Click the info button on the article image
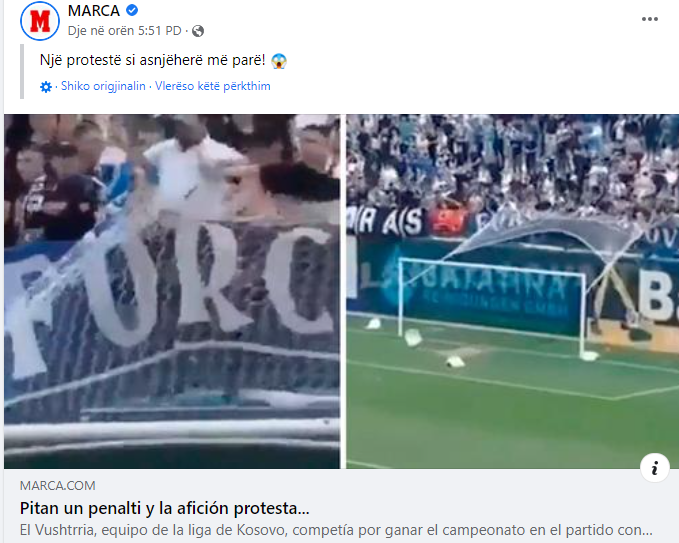Screen dimensions: 679x543 655,468
